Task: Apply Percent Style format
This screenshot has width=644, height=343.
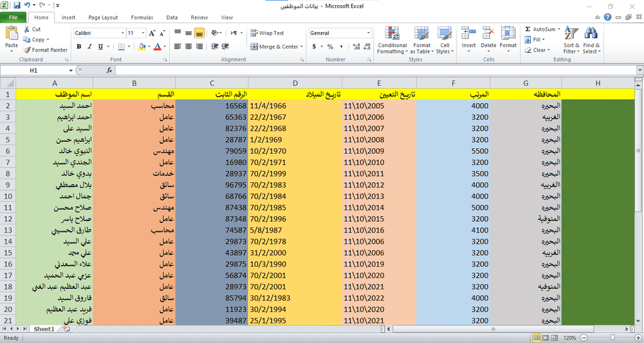Action: pyautogui.click(x=330, y=46)
